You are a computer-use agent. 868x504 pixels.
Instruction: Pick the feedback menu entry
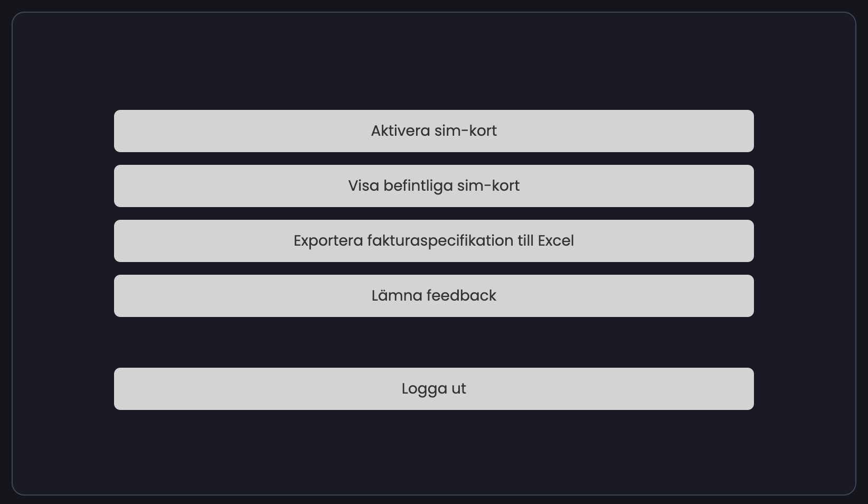point(433,296)
